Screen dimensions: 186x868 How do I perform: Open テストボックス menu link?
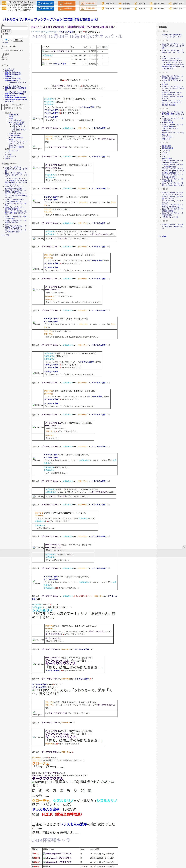10,157
